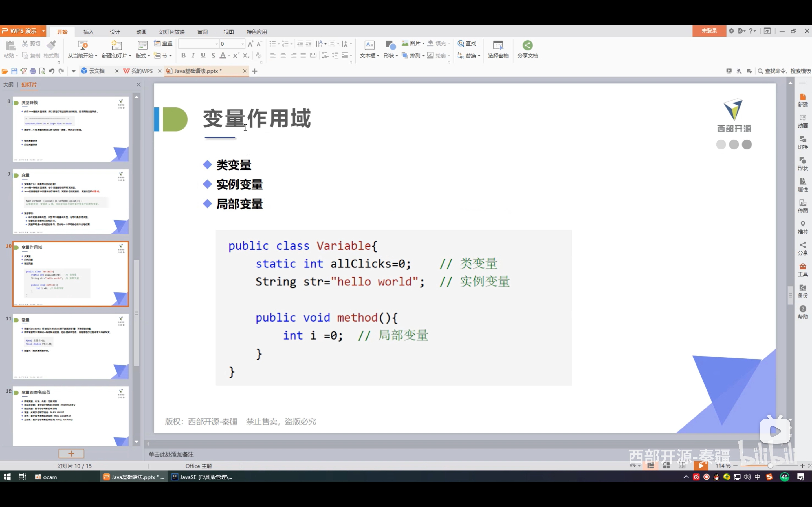Screen dimensions: 812x507
Task: Click the save icon in quick toolbar
Action: [x=14, y=71]
